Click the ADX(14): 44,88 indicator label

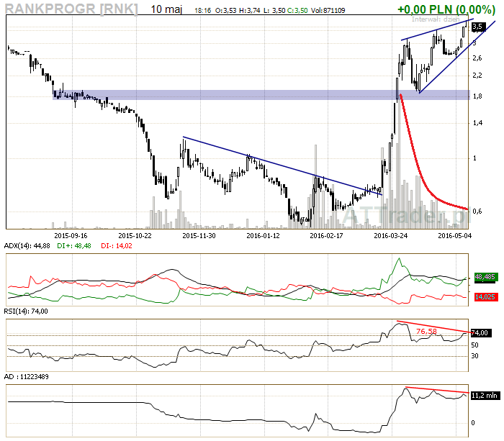point(27,246)
